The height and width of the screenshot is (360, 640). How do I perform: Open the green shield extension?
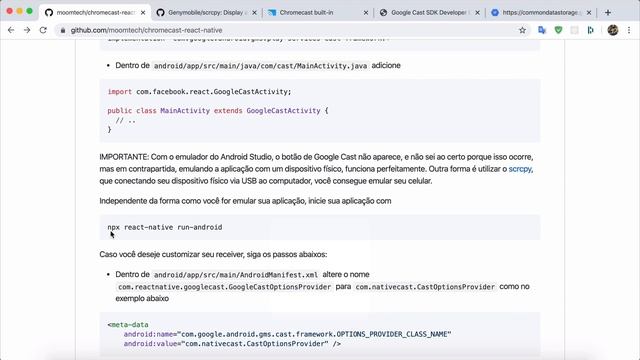(x=558, y=30)
